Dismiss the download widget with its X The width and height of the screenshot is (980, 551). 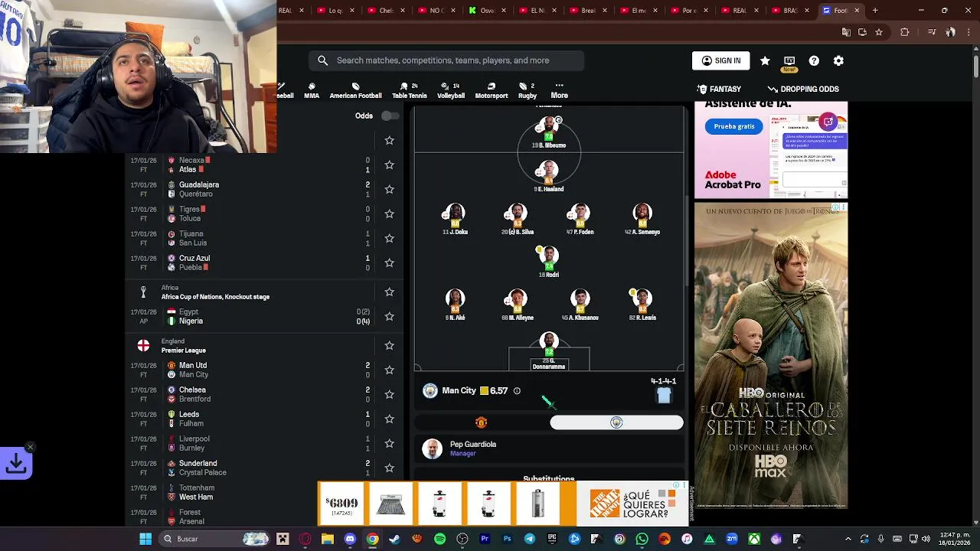[x=30, y=447]
